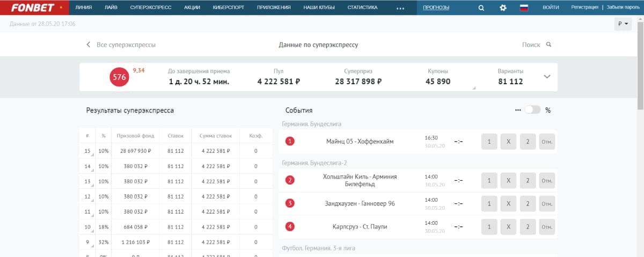Click prize fund 28 697 930 ₽ cell

136,151
